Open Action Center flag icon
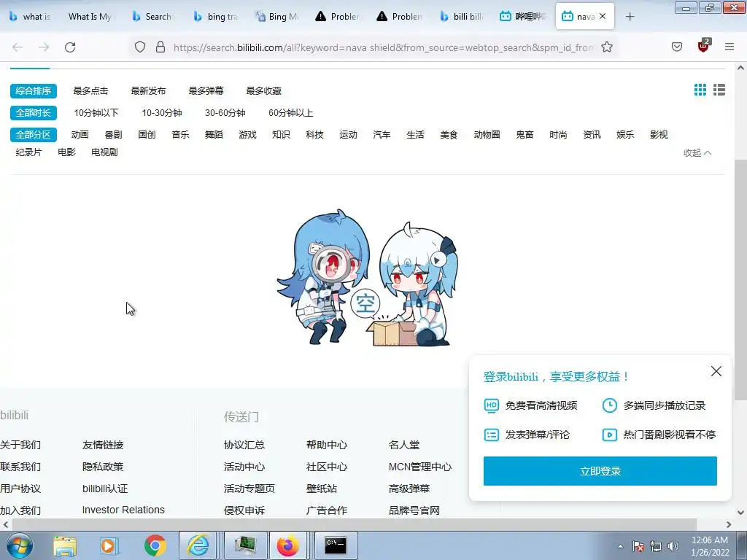The image size is (747, 560). pyautogui.click(x=638, y=546)
